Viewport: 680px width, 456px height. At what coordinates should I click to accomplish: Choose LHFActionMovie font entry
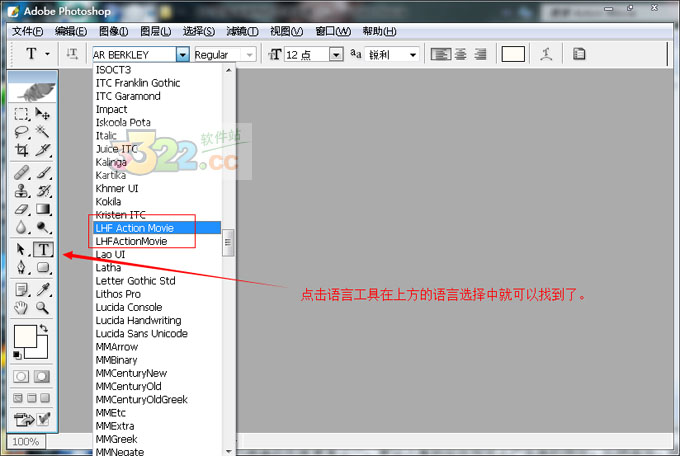click(157, 241)
